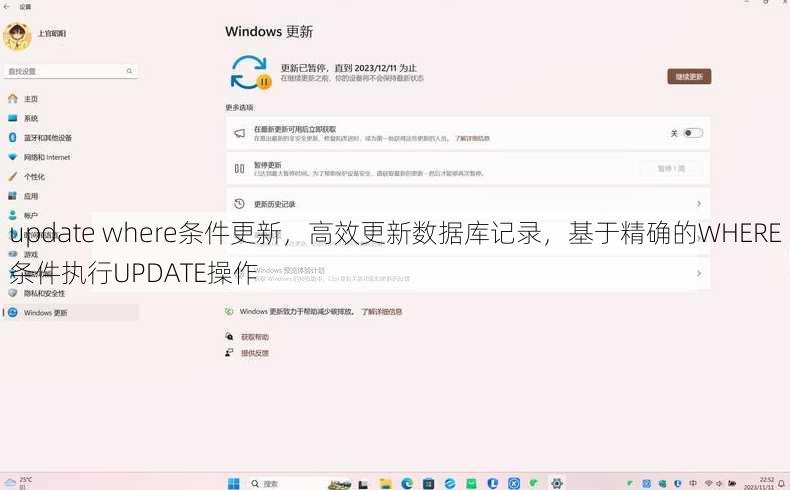Select Windows 更新 in the sidebar
Viewport: 790px width, 490px height.
click(x=71, y=313)
